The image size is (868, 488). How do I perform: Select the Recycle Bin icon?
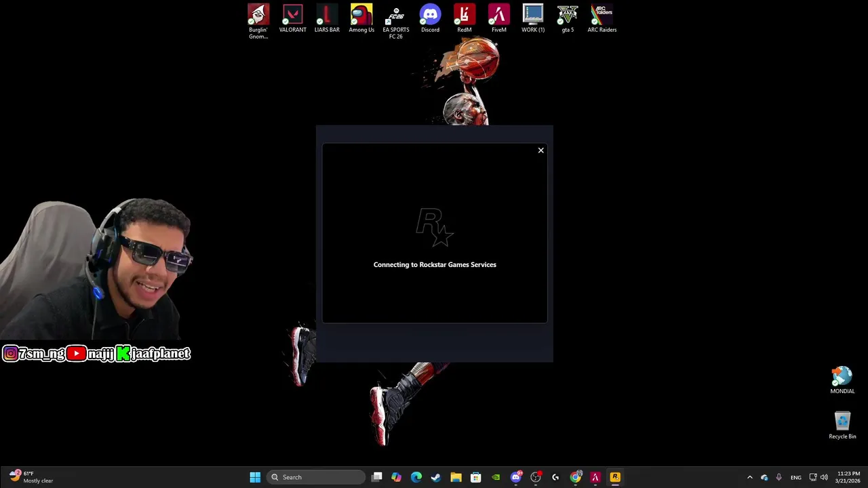pos(842,426)
